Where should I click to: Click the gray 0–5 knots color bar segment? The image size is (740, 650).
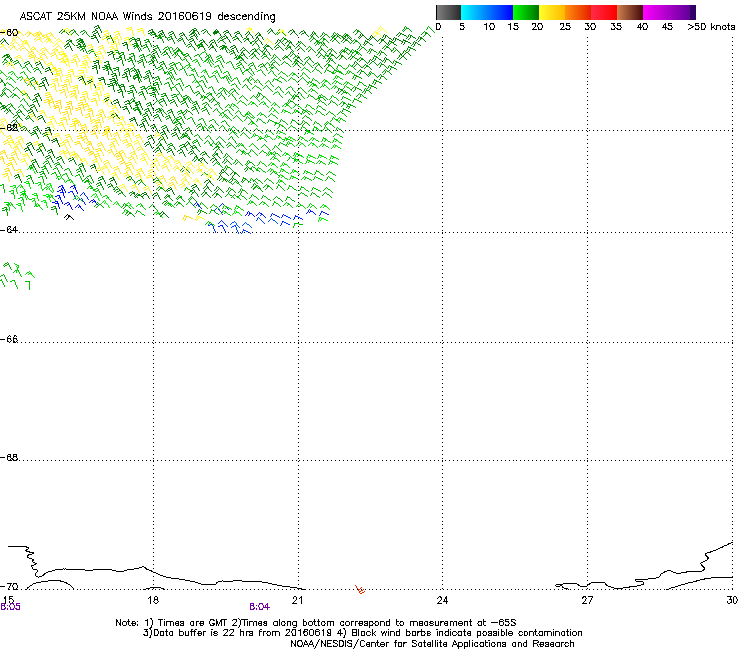pyautogui.click(x=448, y=12)
